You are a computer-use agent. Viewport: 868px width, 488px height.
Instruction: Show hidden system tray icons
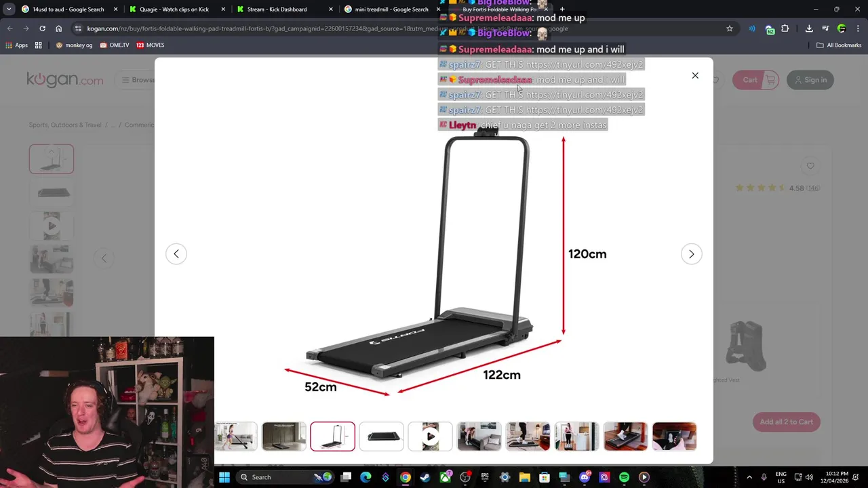749,477
